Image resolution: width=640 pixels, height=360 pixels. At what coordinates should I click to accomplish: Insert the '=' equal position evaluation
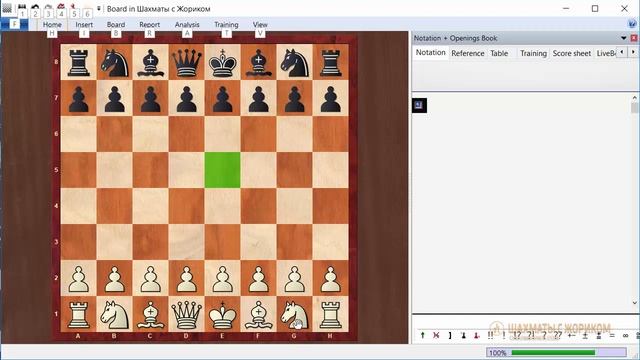click(x=612, y=335)
